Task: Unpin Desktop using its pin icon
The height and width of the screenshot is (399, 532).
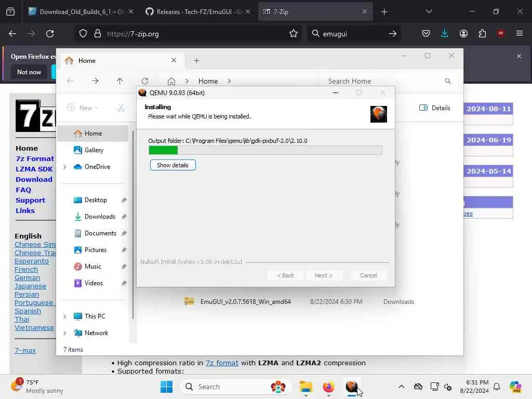Action: point(124,200)
